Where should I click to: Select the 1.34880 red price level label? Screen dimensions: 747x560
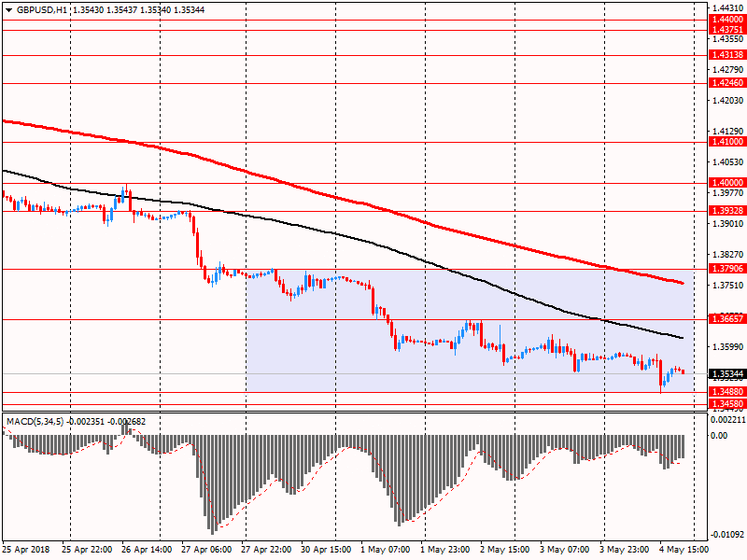(727, 392)
